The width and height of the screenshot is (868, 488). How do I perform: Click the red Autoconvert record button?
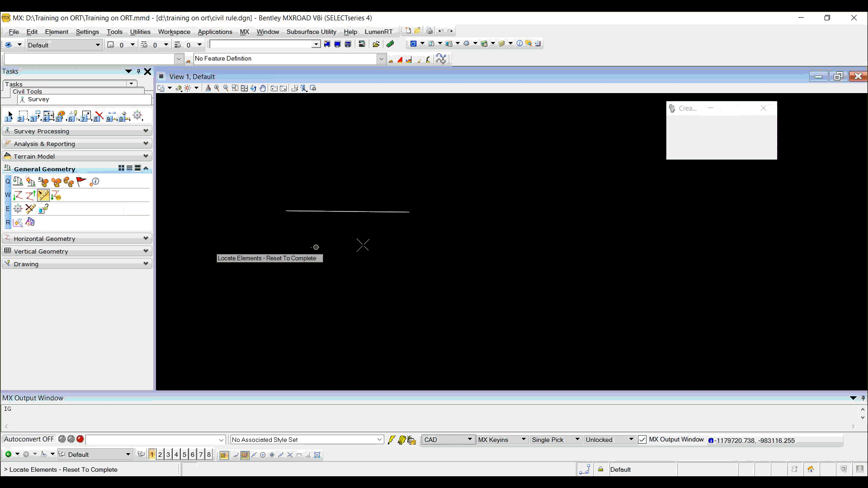80,439
